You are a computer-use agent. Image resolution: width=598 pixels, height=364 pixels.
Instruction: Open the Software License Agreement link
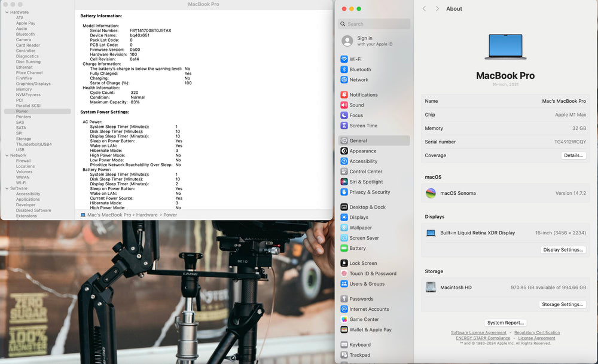(x=478, y=333)
